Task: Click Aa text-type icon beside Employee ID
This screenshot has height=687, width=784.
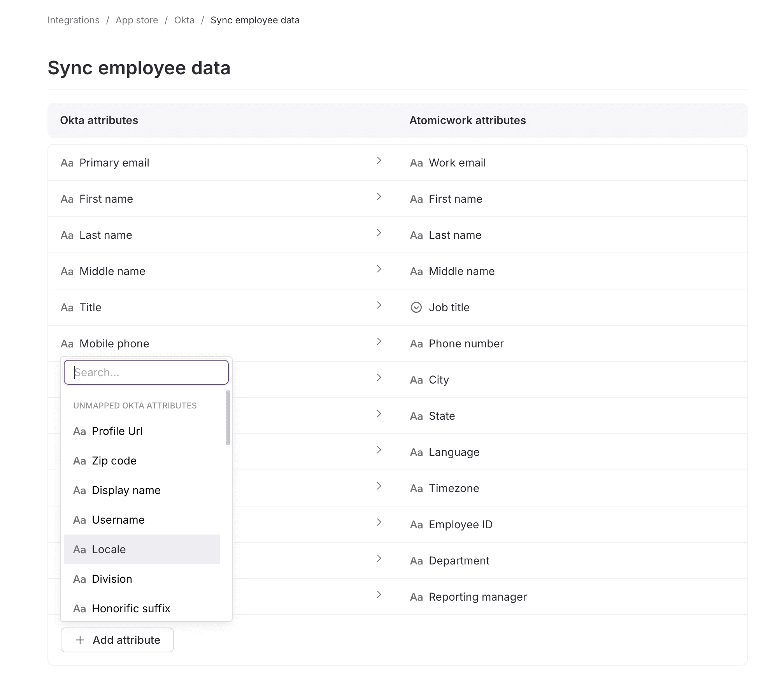Action: tap(416, 525)
